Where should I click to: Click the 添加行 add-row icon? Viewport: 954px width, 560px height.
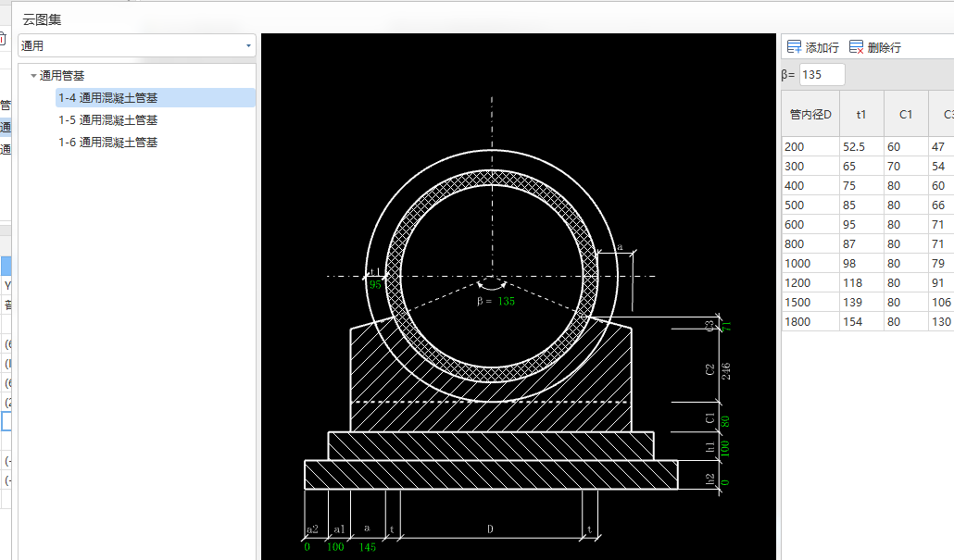(794, 47)
